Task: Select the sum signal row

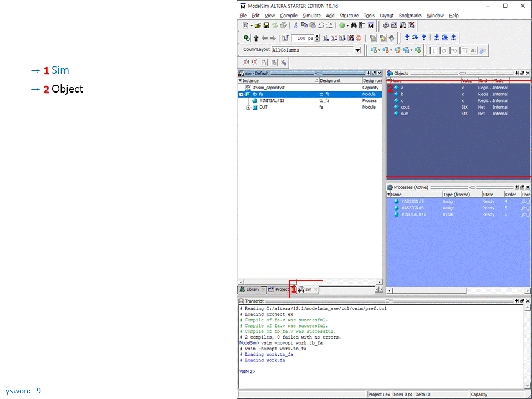Action: pos(458,114)
